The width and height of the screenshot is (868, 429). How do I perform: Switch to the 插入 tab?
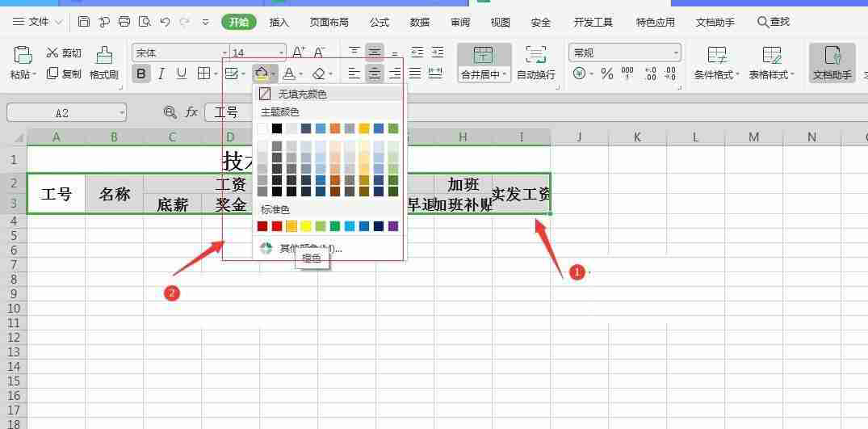[x=279, y=23]
